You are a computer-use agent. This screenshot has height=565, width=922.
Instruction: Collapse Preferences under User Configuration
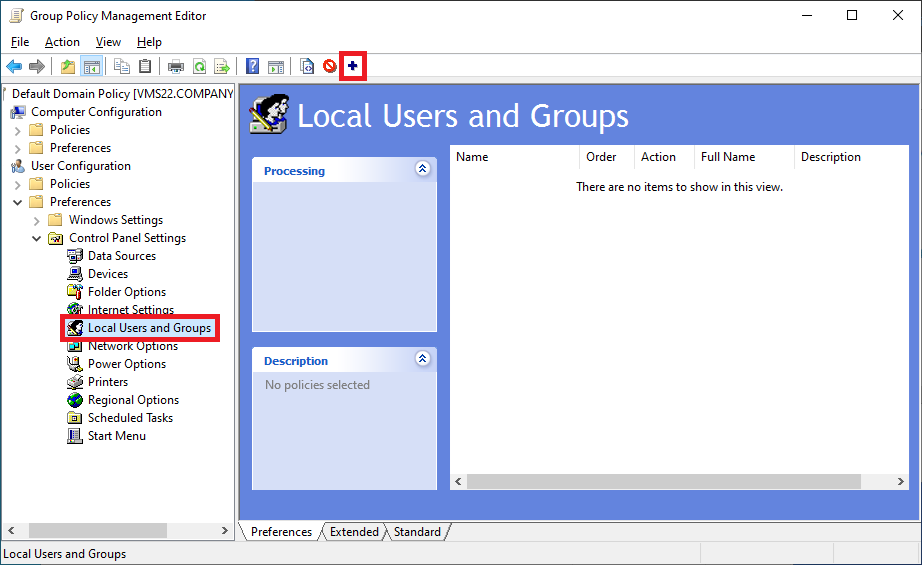pyautogui.click(x=18, y=202)
